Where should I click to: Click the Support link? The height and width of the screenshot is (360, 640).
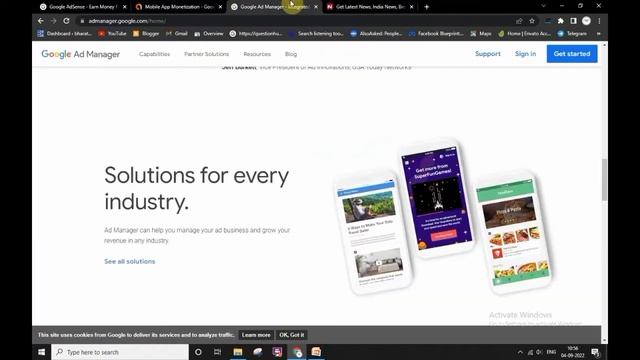click(488, 54)
